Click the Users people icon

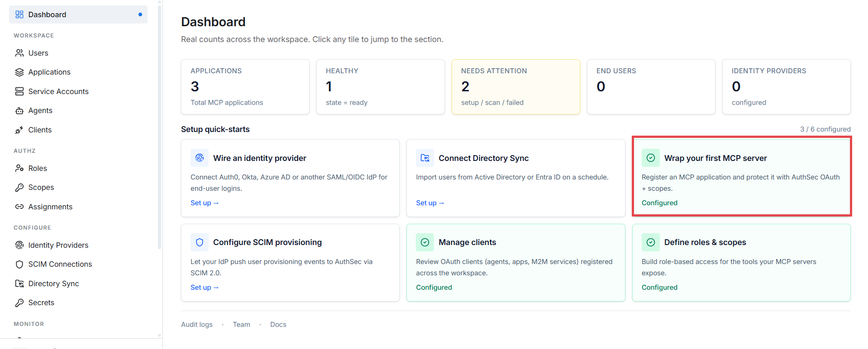19,53
